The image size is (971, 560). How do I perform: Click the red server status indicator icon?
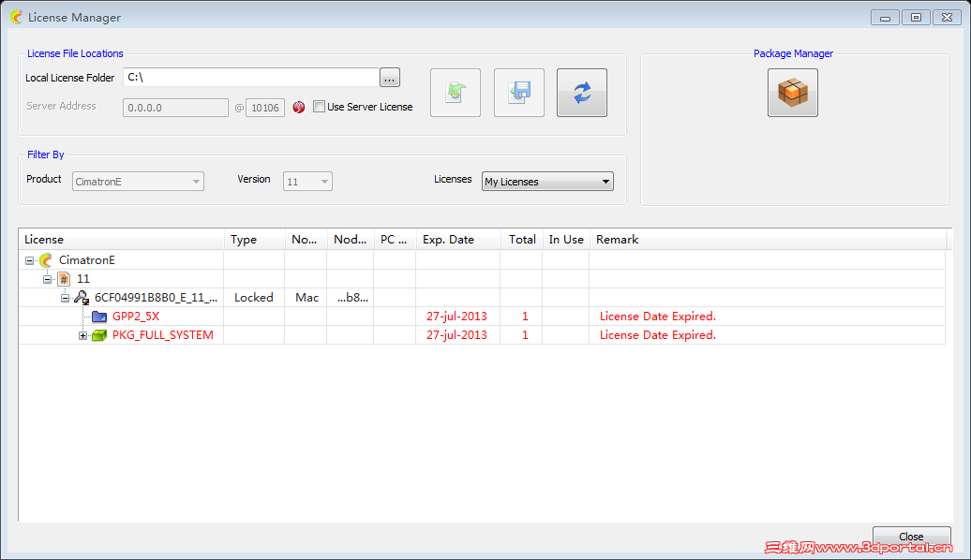pyautogui.click(x=298, y=107)
